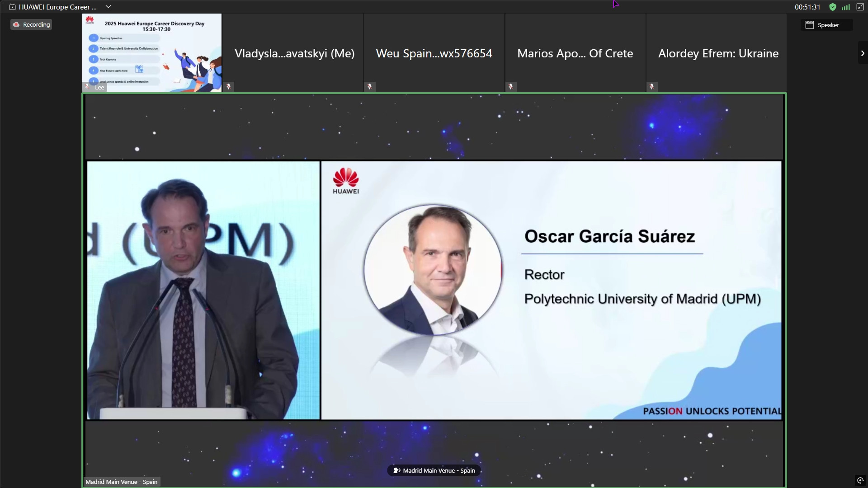The height and width of the screenshot is (488, 868).
Task: Click the Huawei logo on the shared slide
Action: click(346, 181)
